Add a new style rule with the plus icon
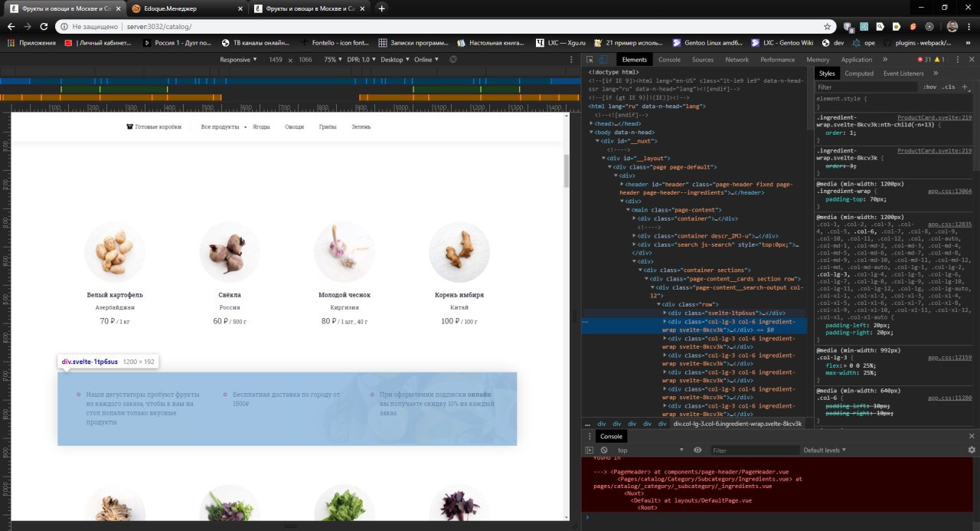 coord(964,87)
